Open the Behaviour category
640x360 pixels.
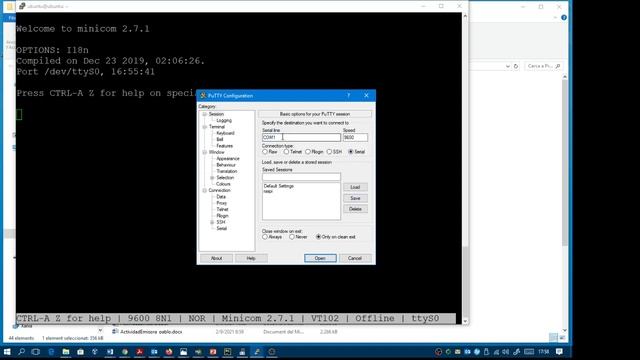pos(226,165)
